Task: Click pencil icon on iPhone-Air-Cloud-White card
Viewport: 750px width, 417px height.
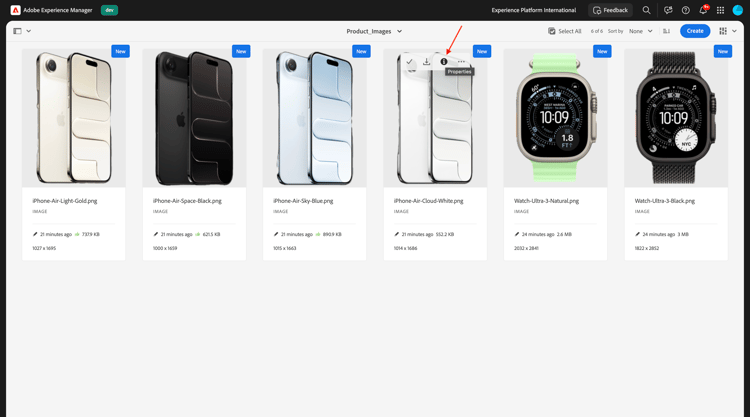Action: tap(397, 234)
